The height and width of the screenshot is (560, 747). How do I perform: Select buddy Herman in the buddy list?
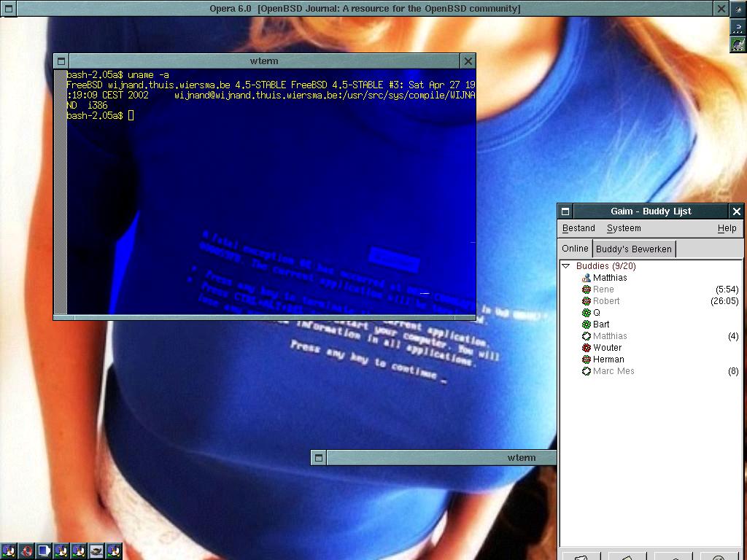click(608, 359)
